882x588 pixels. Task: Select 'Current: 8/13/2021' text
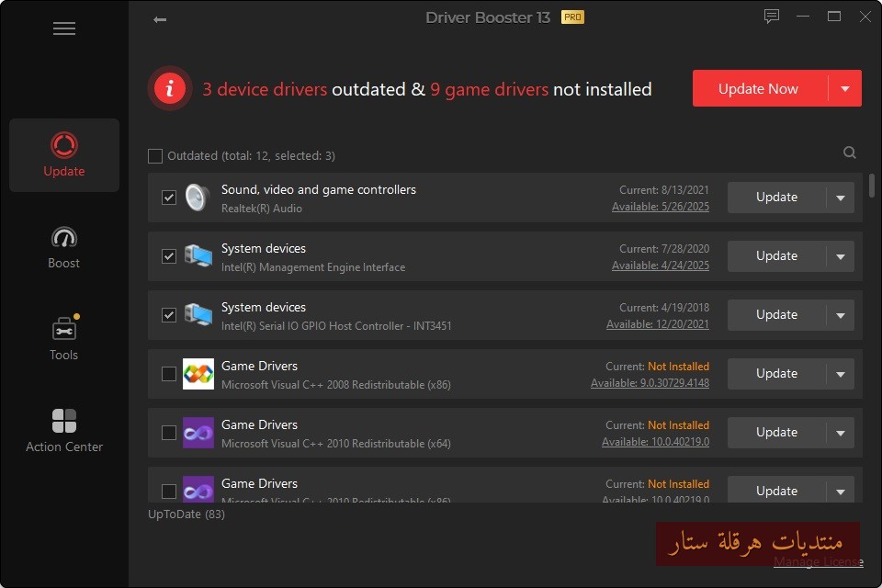[x=663, y=190]
